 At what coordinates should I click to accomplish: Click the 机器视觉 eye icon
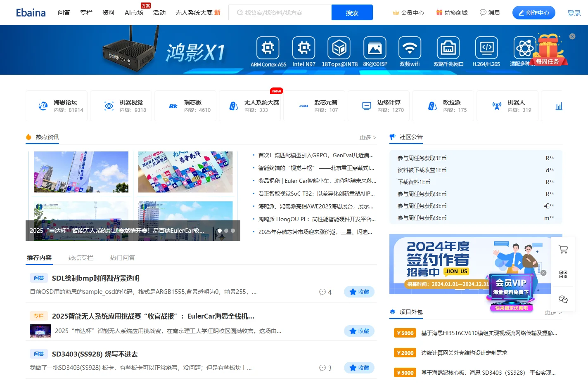click(109, 106)
